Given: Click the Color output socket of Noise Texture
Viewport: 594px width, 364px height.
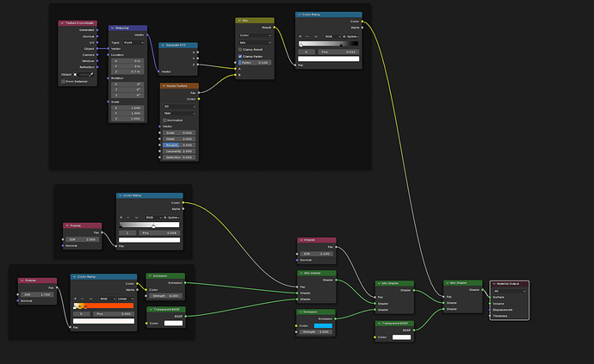Looking at the screenshot, I should 199,99.
